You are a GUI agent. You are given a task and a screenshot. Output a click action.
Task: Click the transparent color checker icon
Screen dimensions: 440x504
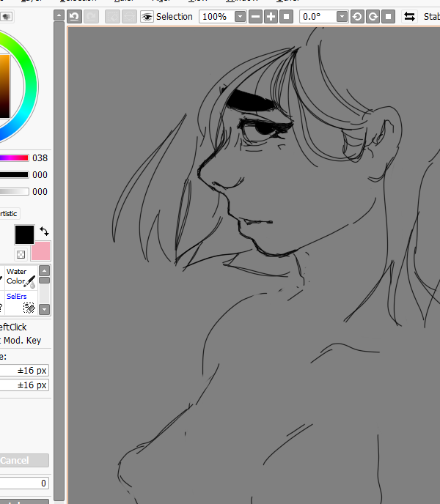click(x=21, y=255)
